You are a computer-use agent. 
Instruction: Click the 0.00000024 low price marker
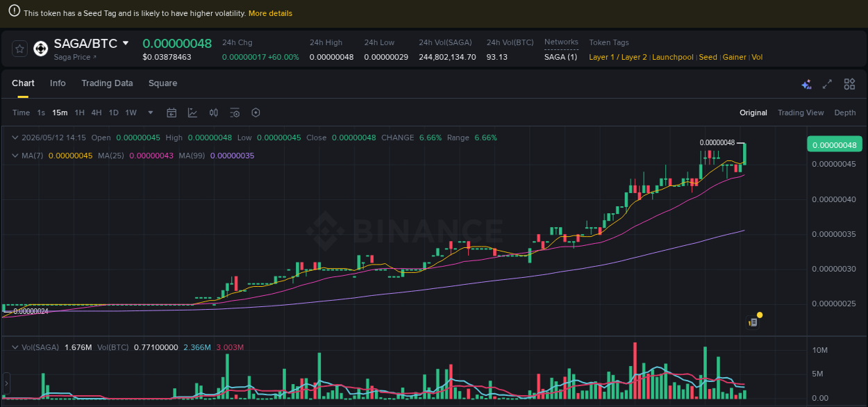(31, 311)
